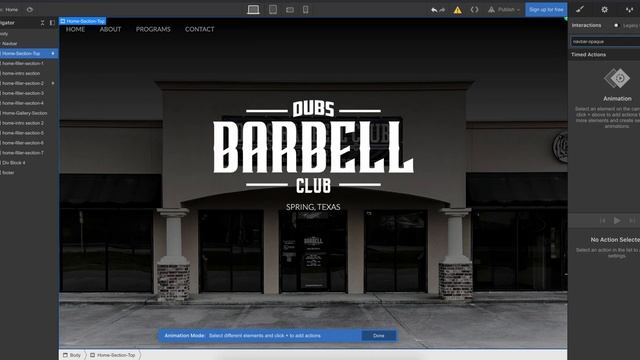
Task: Click the Home-Section-Top canvas label
Action: pyautogui.click(x=82, y=21)
